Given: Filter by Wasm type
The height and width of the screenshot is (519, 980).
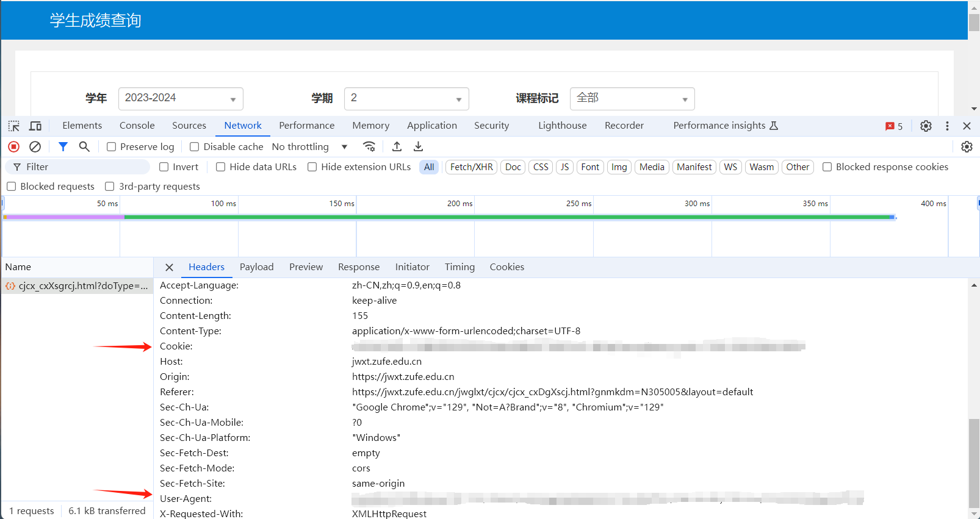Looking at the screenshot, I should 762,167.
